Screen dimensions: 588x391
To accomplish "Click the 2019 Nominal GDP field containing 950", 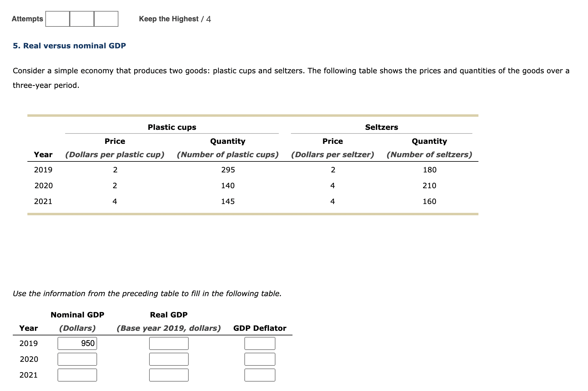I will [x=77, y=343].
